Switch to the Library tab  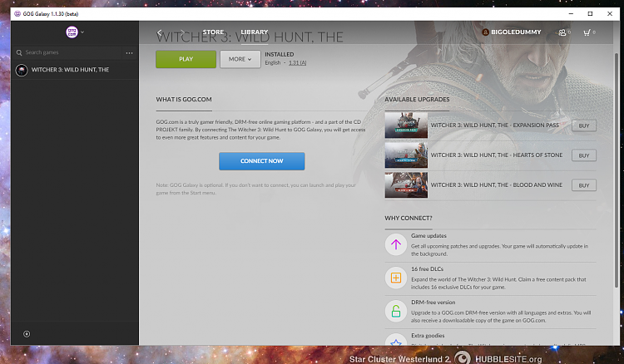(255, 32)
